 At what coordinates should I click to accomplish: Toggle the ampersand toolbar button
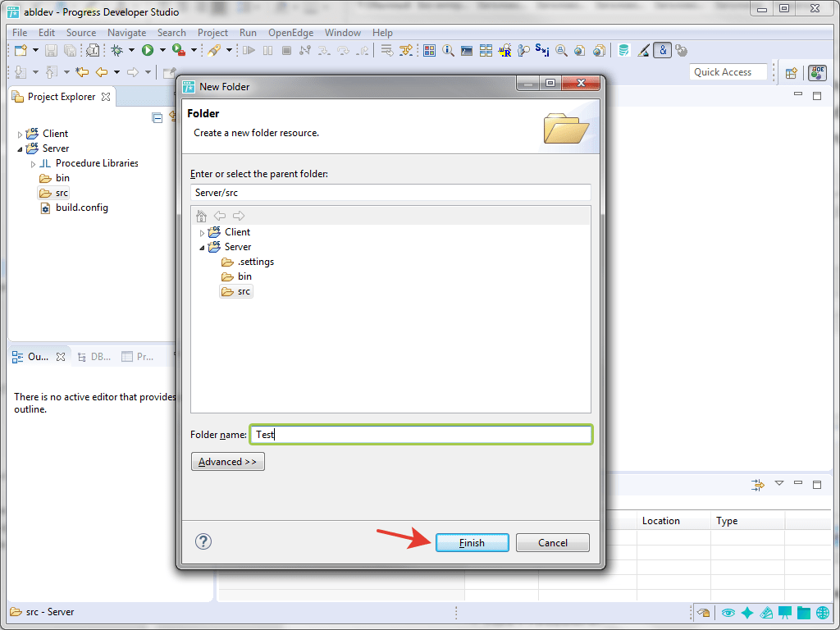(x=663, y=51)
